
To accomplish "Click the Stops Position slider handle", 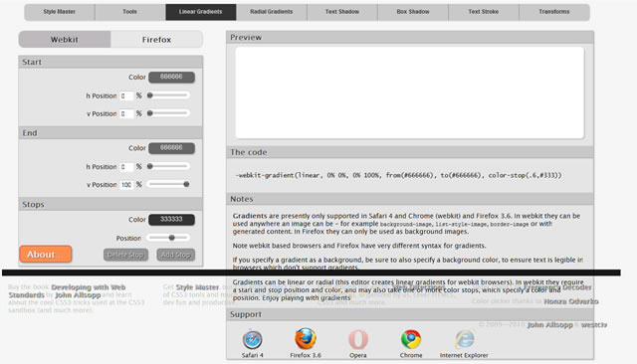I will click(x=172, y=238).
